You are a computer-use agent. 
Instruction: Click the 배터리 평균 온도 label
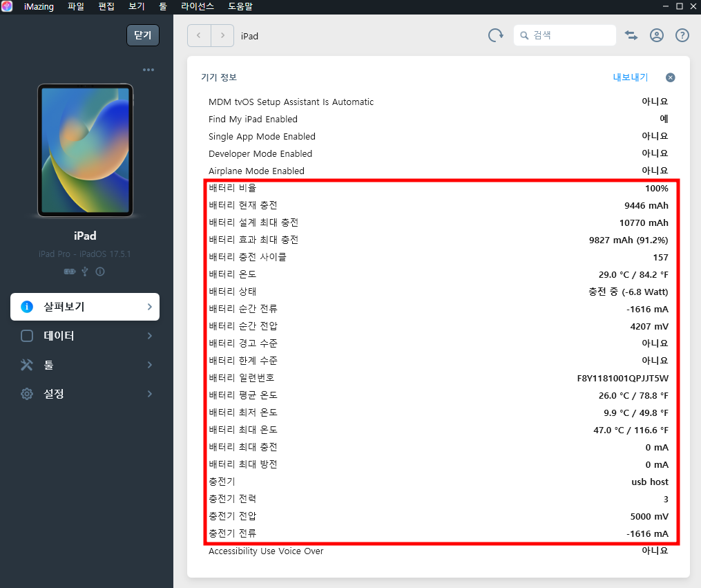tap(242, 395)
